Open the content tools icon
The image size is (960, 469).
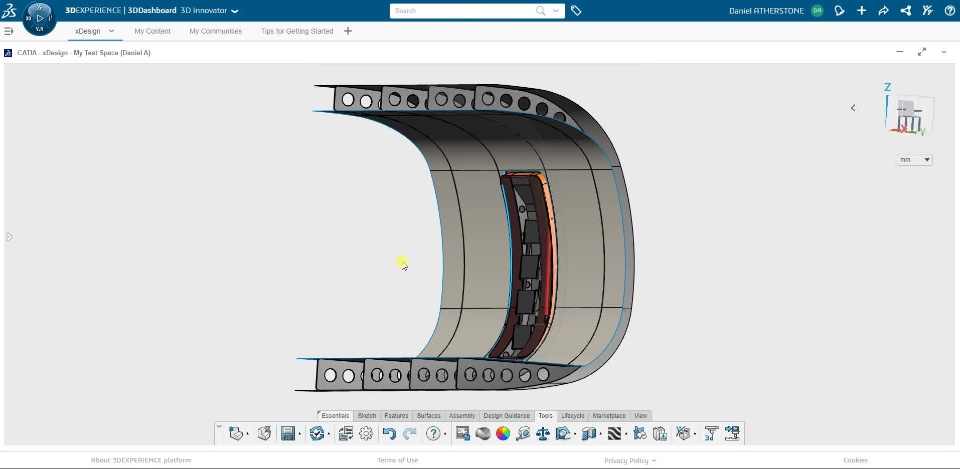[928, 10]
